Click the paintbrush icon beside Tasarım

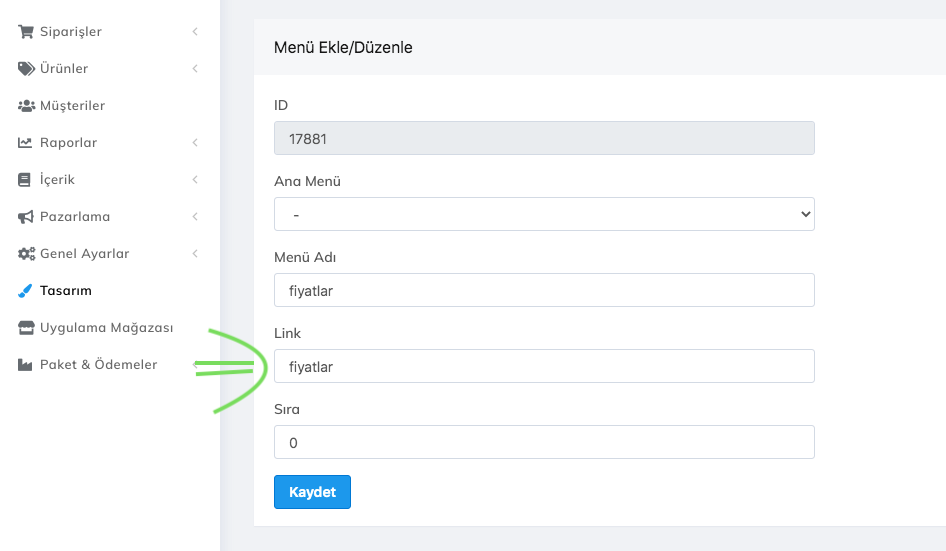(26, 291)
